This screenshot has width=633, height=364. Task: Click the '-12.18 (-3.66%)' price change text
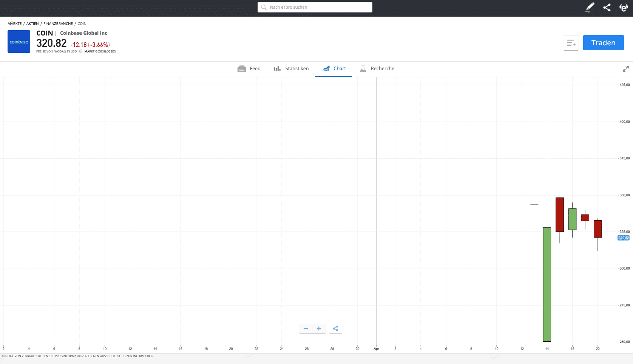[x=90, y=45]
